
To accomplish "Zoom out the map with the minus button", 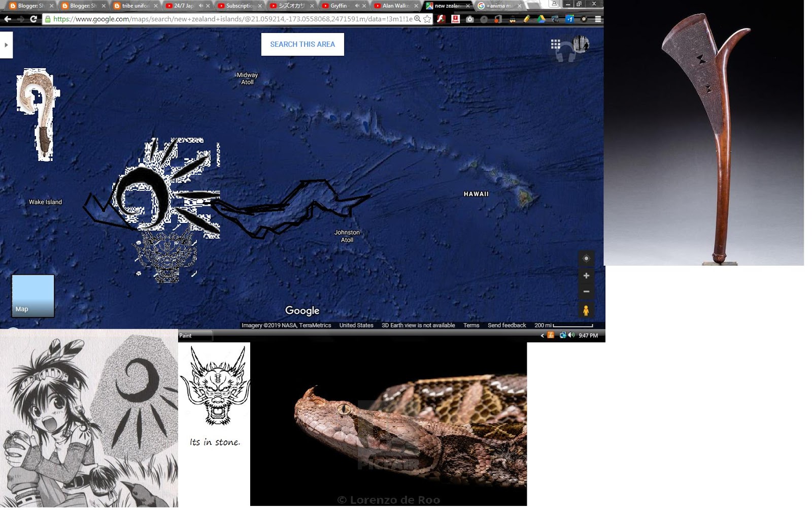I will click(586, 292).
